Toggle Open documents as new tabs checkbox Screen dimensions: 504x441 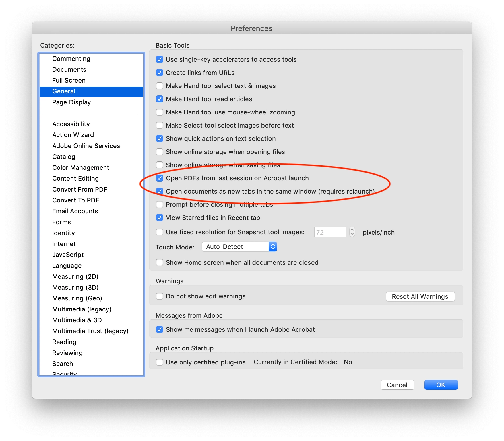coord(160,191)
